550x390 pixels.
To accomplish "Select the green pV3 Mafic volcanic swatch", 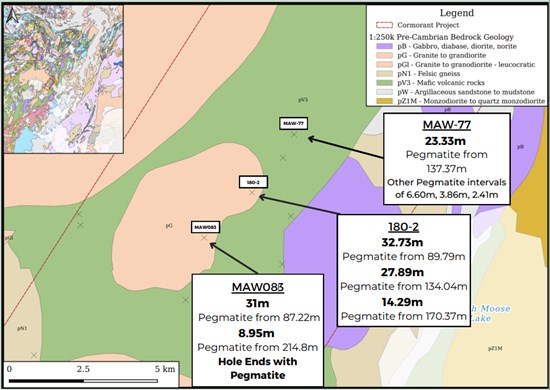I will tap(384, 83).
